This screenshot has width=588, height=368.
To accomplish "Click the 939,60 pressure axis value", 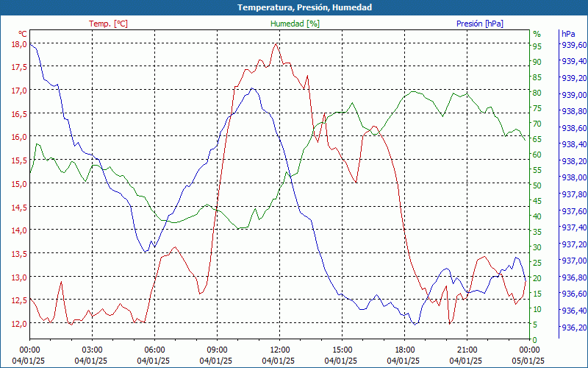I will [574, 45].
